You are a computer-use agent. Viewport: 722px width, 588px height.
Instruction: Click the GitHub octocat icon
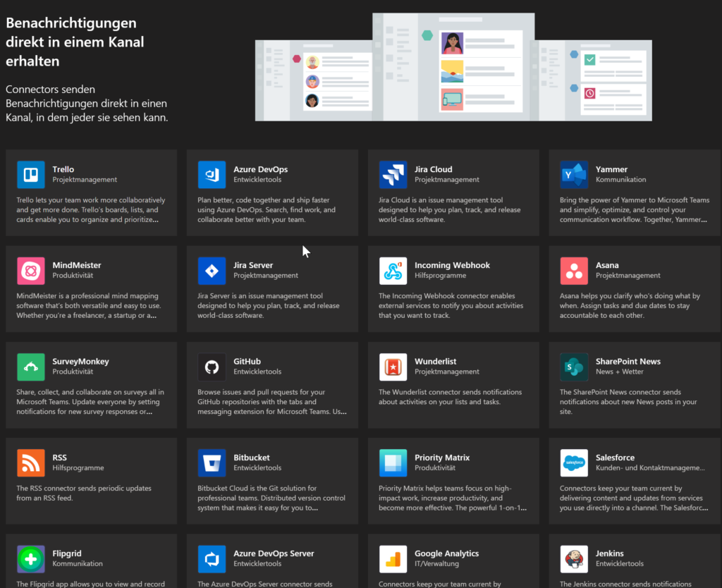click(212, 367)
